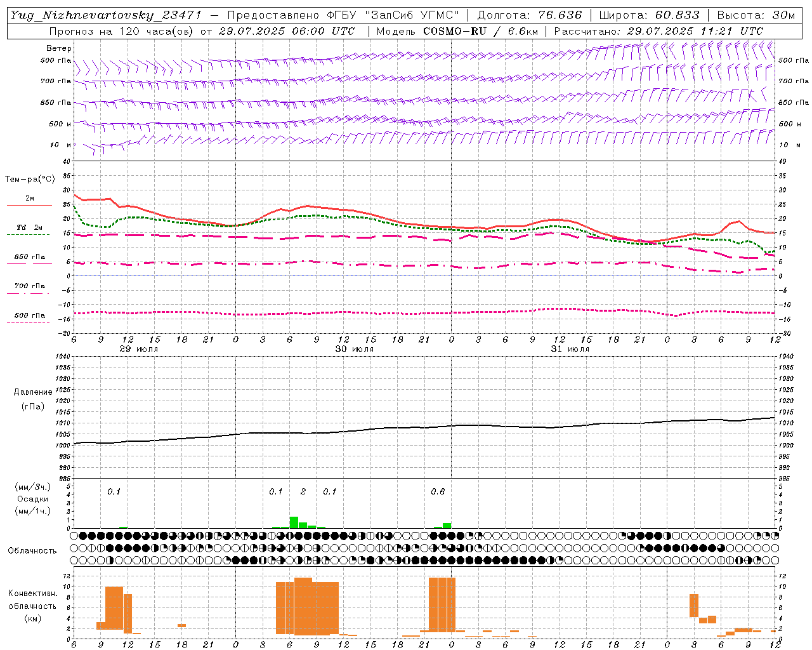Viewport: 812px width, 650px height.
Task: Click the 500 гПа temperature legend label above the dotted pink line
Action: pos(30,315)
